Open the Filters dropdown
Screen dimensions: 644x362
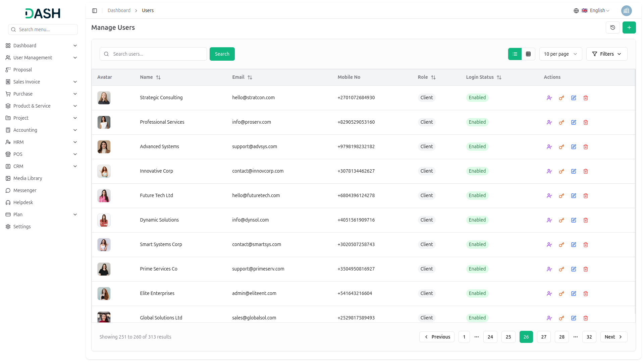tap(606, 54)
